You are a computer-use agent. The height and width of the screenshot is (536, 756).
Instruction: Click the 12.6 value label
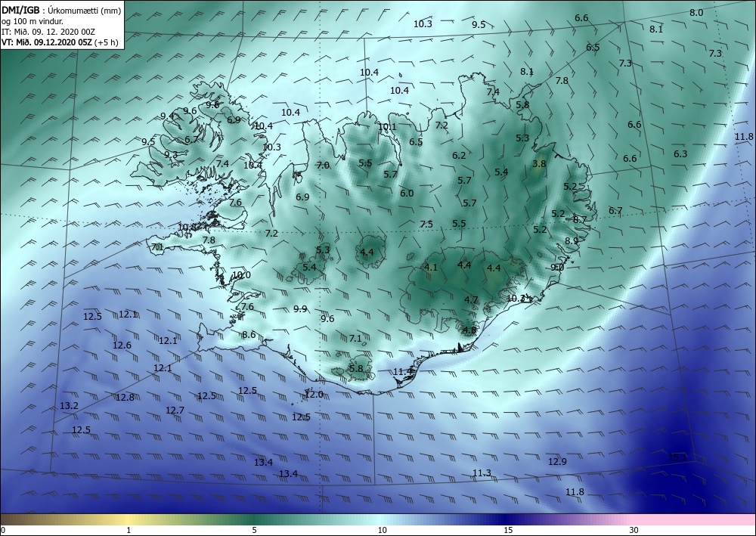coord(122,345)
